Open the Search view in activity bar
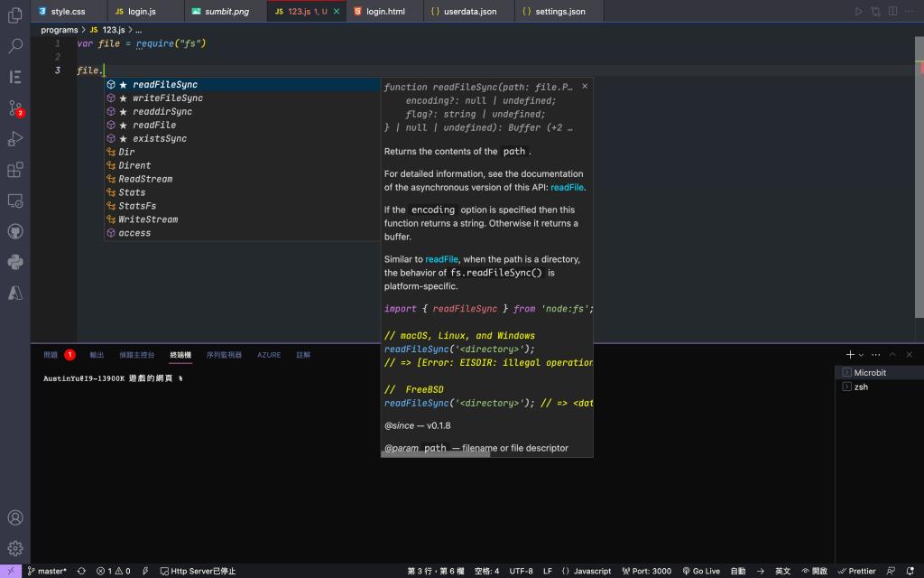Viewport: 924px width, 578px height. coord(15,45)
